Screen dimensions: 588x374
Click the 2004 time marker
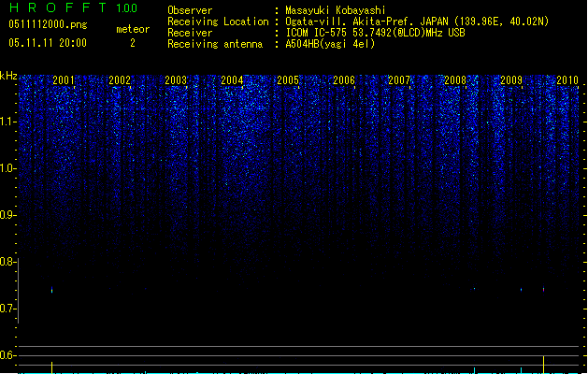232,79
